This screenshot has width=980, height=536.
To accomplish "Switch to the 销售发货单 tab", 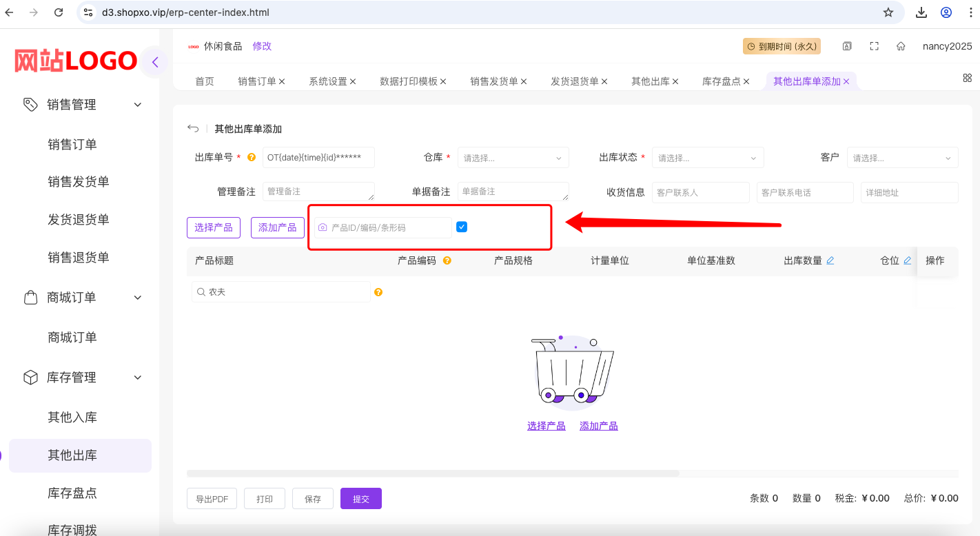I will point(494,81).
